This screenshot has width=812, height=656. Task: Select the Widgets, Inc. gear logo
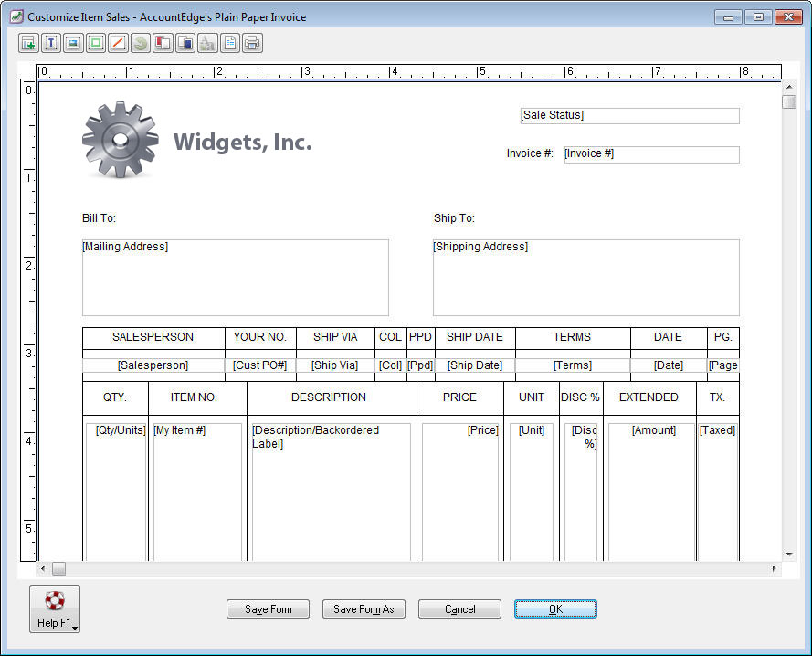coord(121,140)
